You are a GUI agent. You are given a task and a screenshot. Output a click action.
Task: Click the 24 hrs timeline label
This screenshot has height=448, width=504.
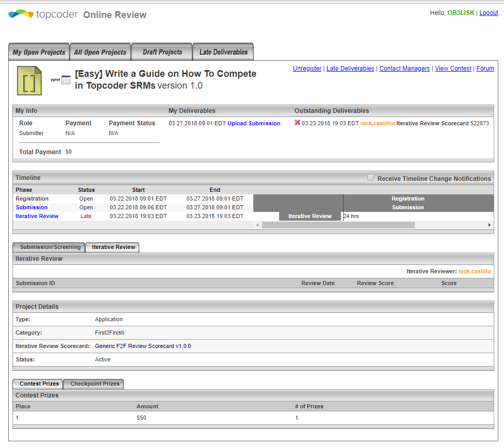pos(351,216)
